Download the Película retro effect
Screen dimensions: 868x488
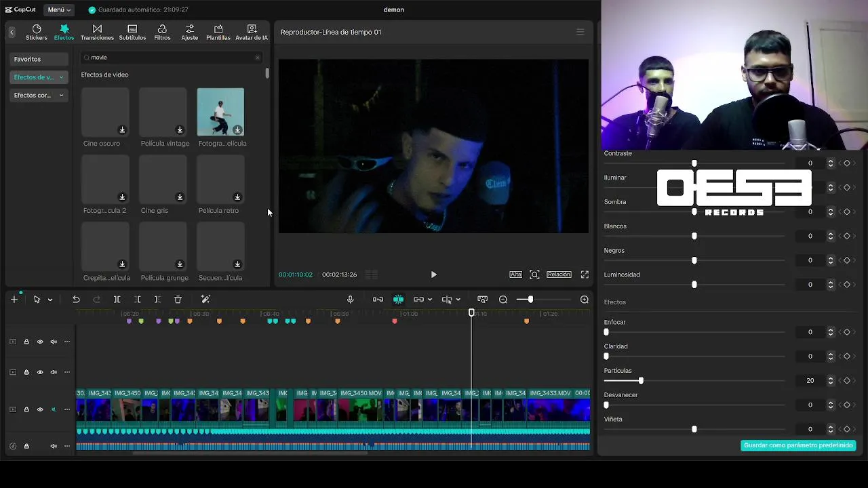[237, 197]
